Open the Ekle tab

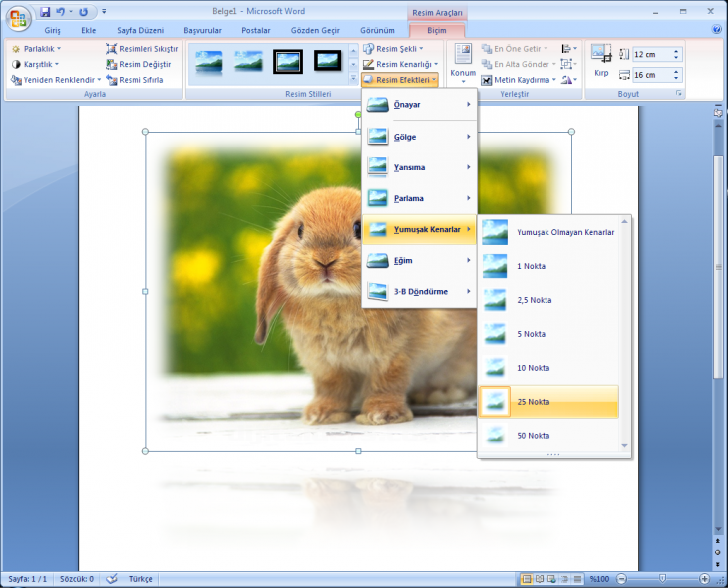pos(88,30)
